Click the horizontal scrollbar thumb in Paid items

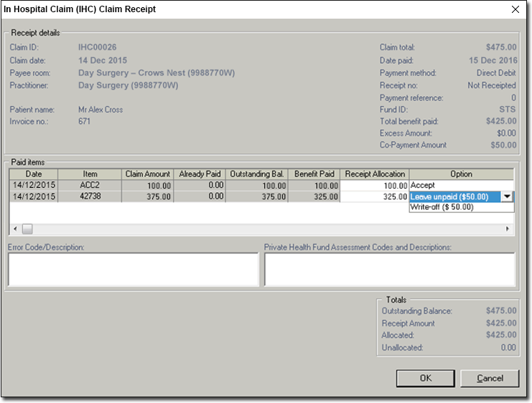[27, 229]
